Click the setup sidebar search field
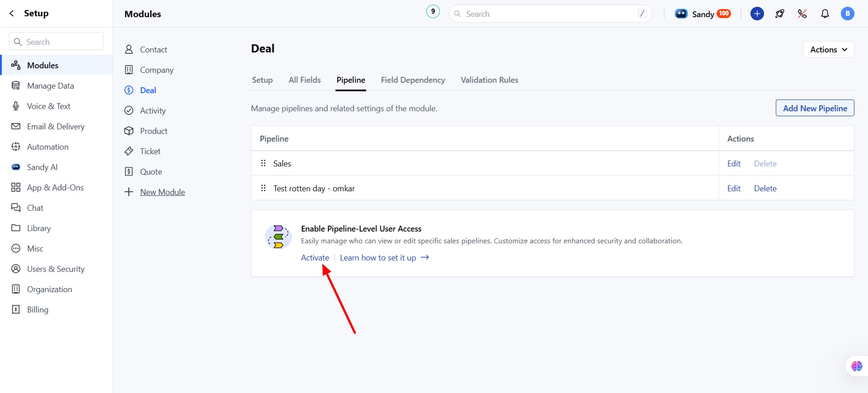The height and width of the screenshot is (393, 868). coord(56,42)
